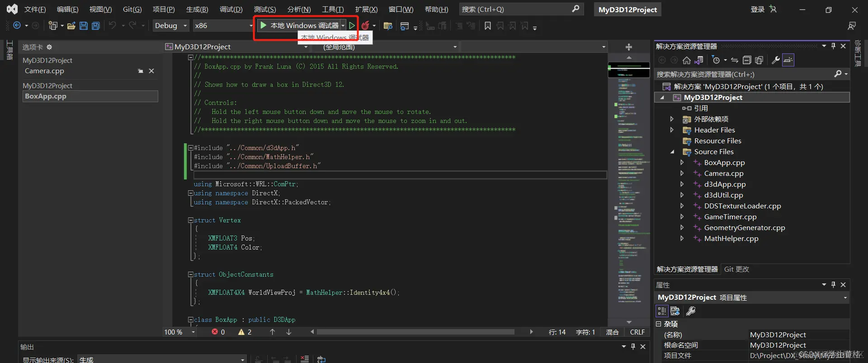Expand the Header Files folder
The width and height of the screenshot is (868, 363).
pyautogui.click(x=672, y=130)
